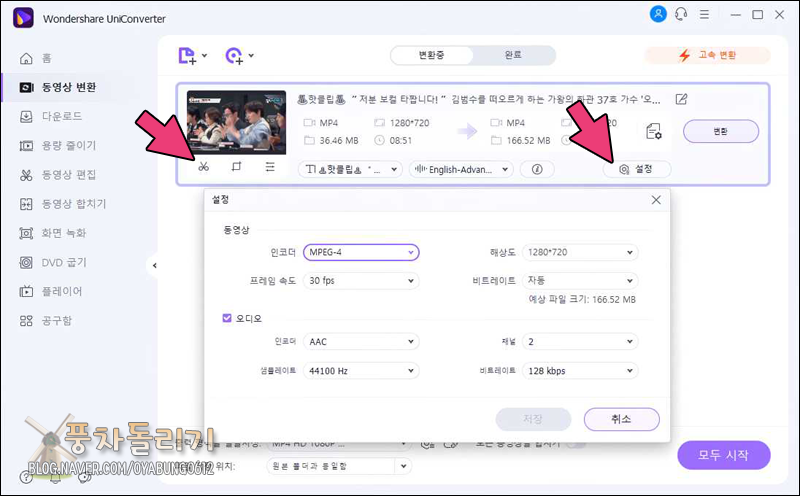The image size is (800, 496).
Task: Click the 변환 convert button
Action: tap(720, 132)
